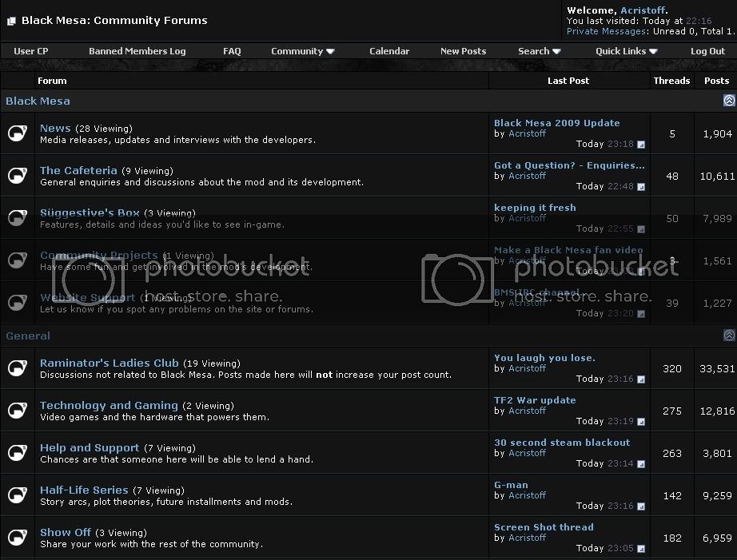The image size is (737, 560).
Task: Open the User CP menu item
Action: tap(31, 51)
